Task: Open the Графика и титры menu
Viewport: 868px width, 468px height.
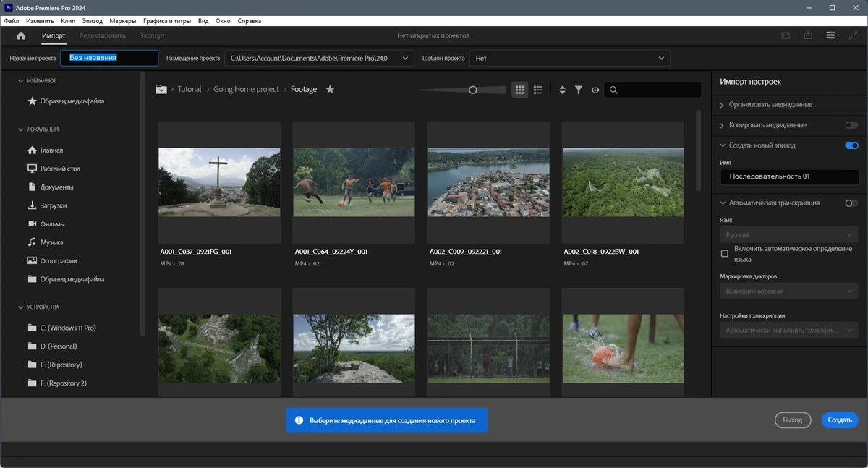Action: (x=167, y=21)
